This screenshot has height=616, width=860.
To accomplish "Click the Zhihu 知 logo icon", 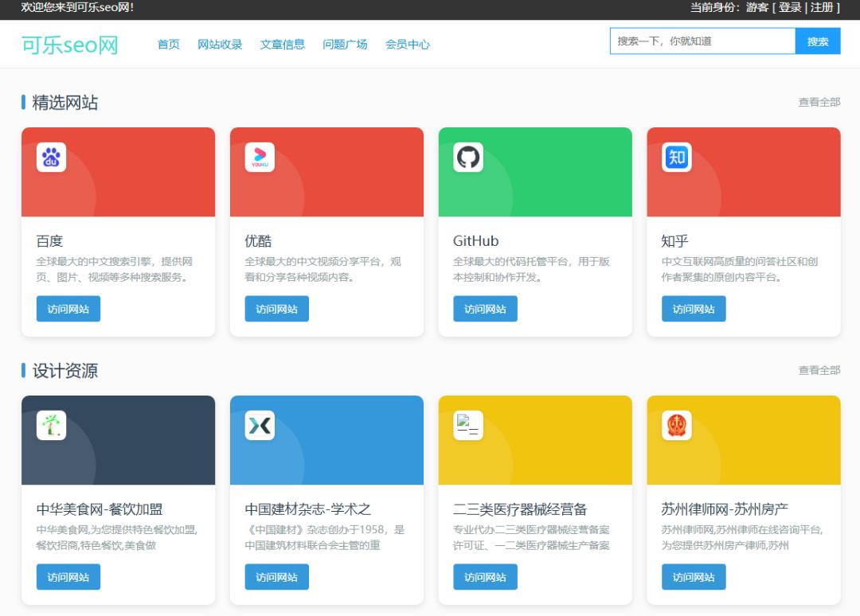I will click(x=677, y=158).
